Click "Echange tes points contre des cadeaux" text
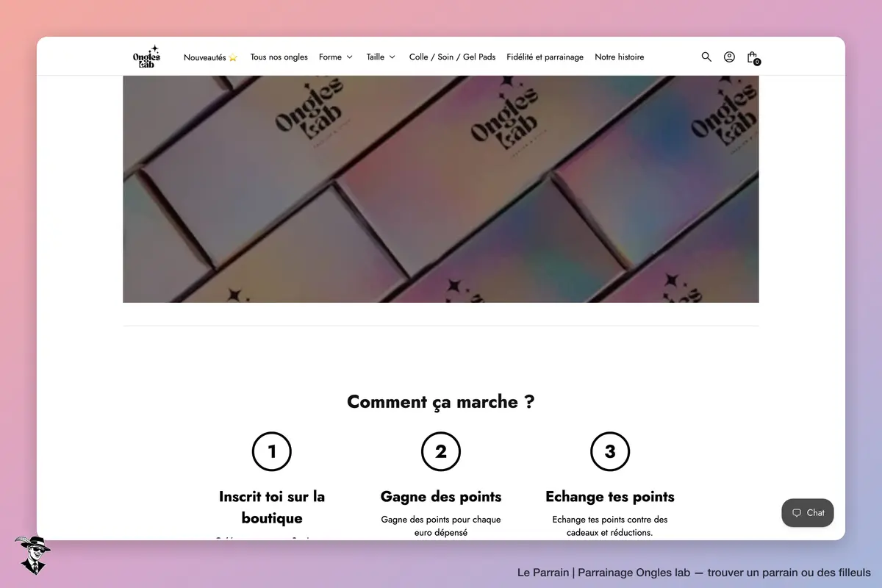The image size is (882, 588). tap(610, 526)
